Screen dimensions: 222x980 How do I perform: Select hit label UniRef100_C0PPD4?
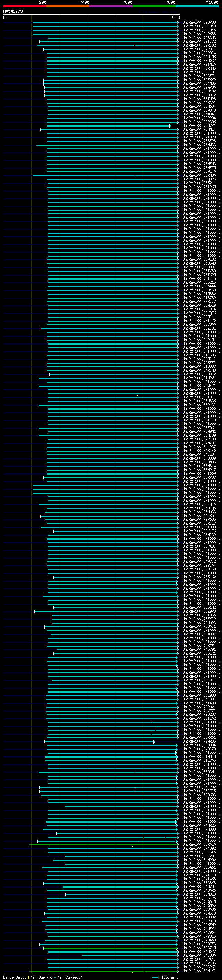click(x=199, y=118)
